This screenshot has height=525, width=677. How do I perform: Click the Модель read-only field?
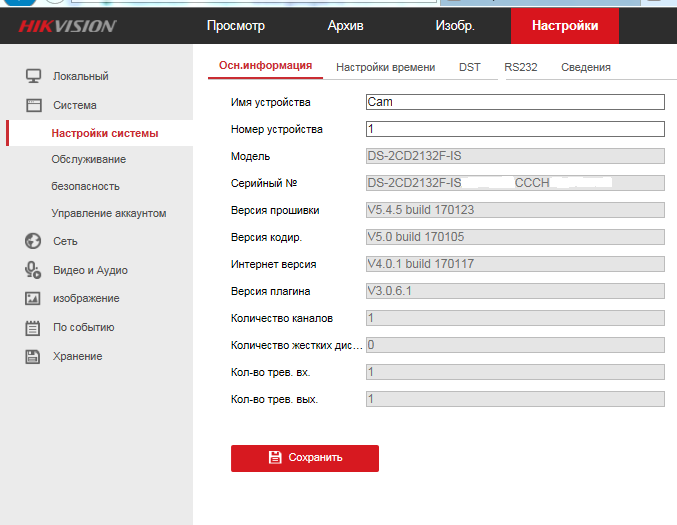pos(515,156)
